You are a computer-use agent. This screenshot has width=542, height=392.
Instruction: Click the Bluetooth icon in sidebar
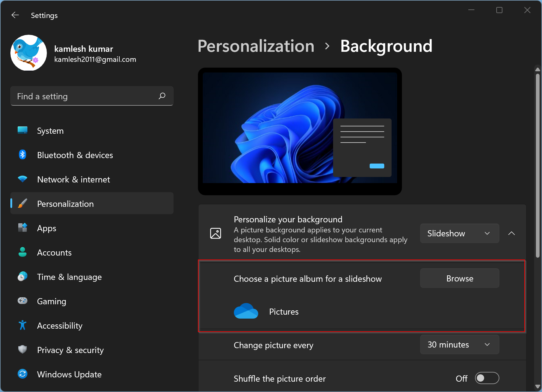point(23,155)
